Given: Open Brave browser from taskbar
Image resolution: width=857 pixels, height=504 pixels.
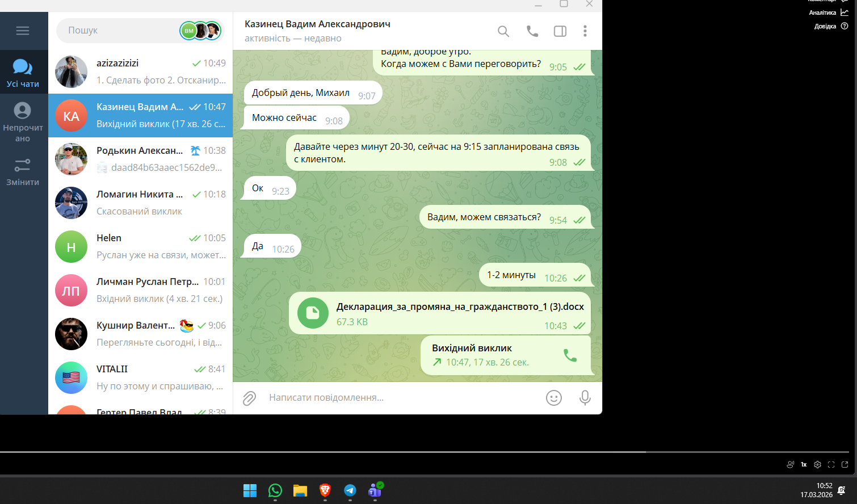Looking at the screenshot, I should point(325,490).
